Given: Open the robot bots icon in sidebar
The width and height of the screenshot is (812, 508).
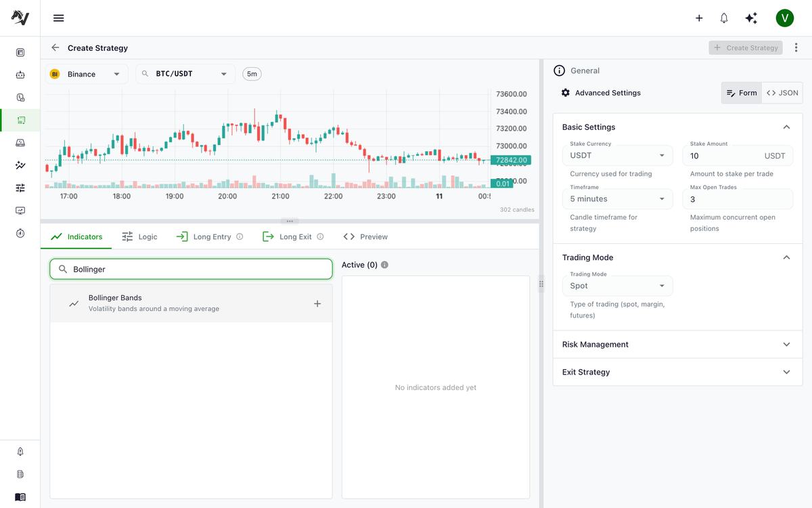Looking at the screenshot, I should pyautogui.click(x=20, y=75).
